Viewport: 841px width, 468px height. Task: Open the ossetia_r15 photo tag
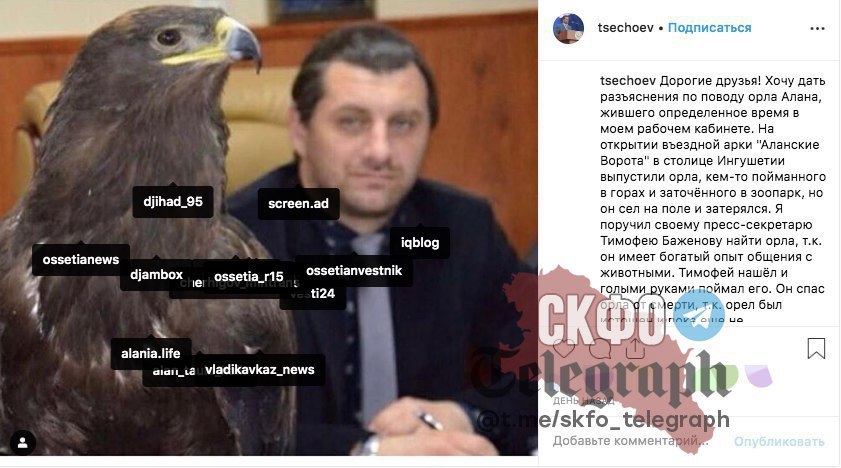(249, 277)
